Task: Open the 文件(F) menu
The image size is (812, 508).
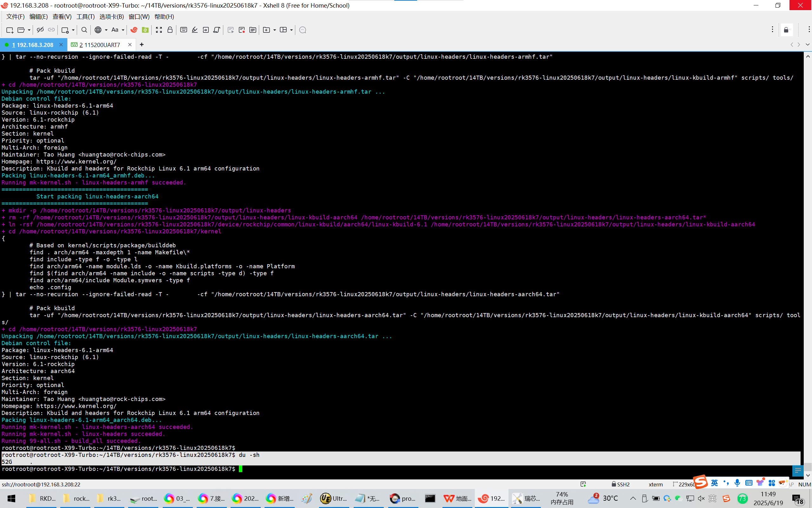Action: 16,17
